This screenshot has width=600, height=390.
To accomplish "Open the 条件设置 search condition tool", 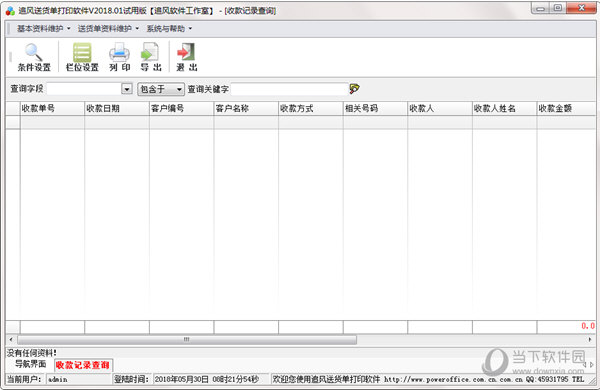I will point(34,57).
